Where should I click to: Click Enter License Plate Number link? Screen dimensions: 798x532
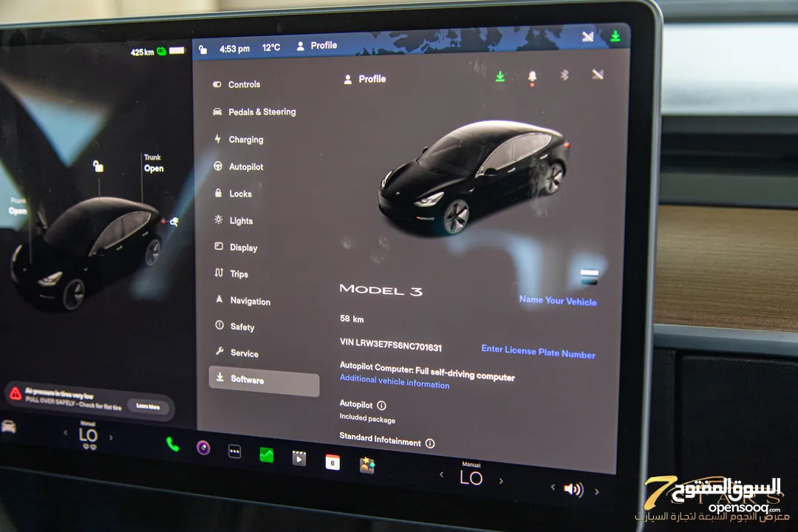538,351
